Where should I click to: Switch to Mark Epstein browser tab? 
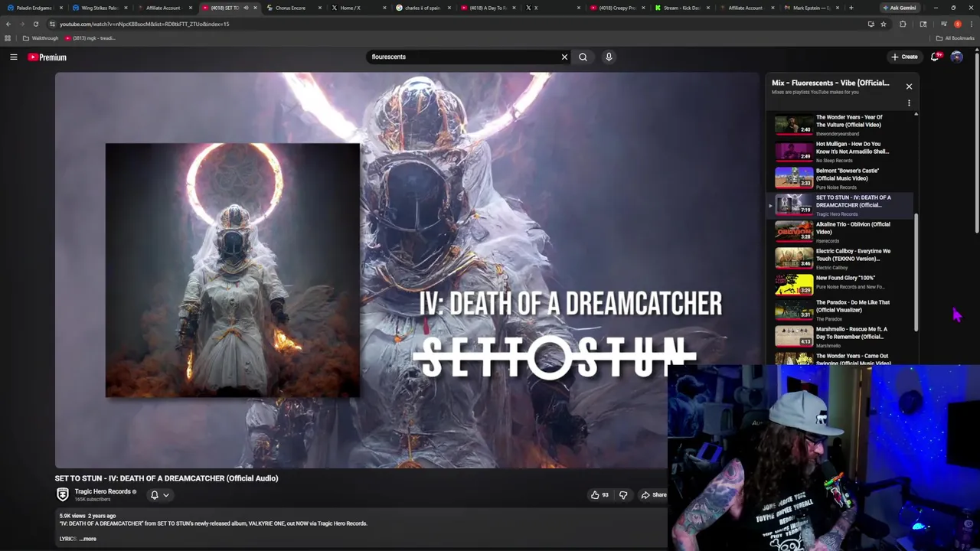(x=812, y=8)
